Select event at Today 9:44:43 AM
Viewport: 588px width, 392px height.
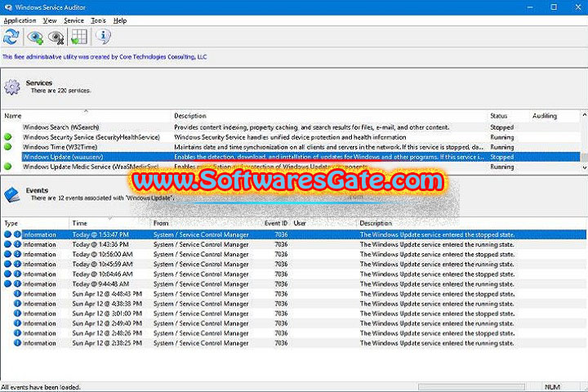294,284
